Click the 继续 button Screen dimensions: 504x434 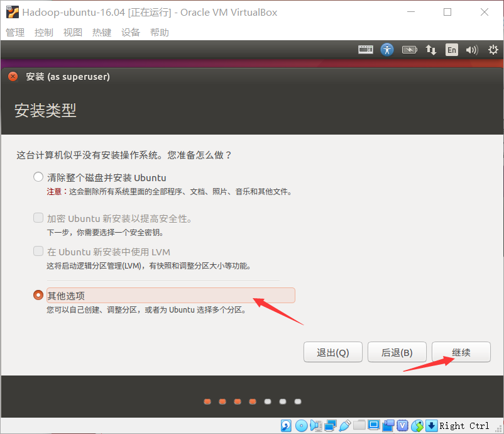tap(461, 352)
